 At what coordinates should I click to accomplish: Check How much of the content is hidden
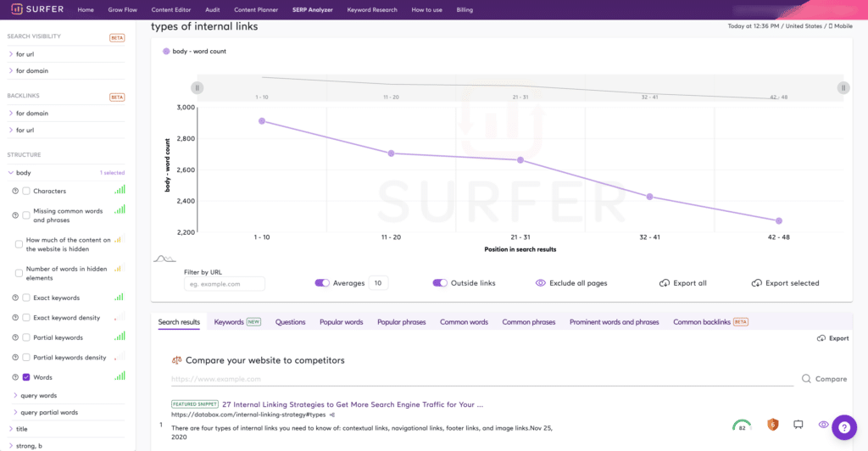19,244
